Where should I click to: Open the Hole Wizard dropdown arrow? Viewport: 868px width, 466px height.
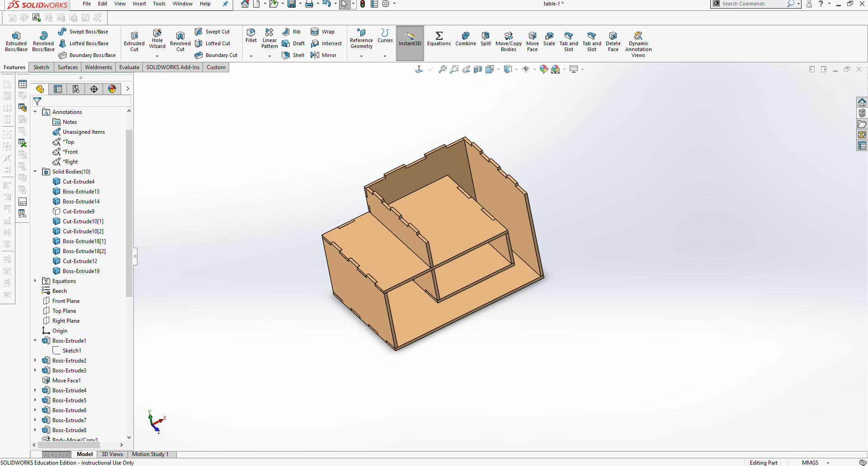[157, 56]
